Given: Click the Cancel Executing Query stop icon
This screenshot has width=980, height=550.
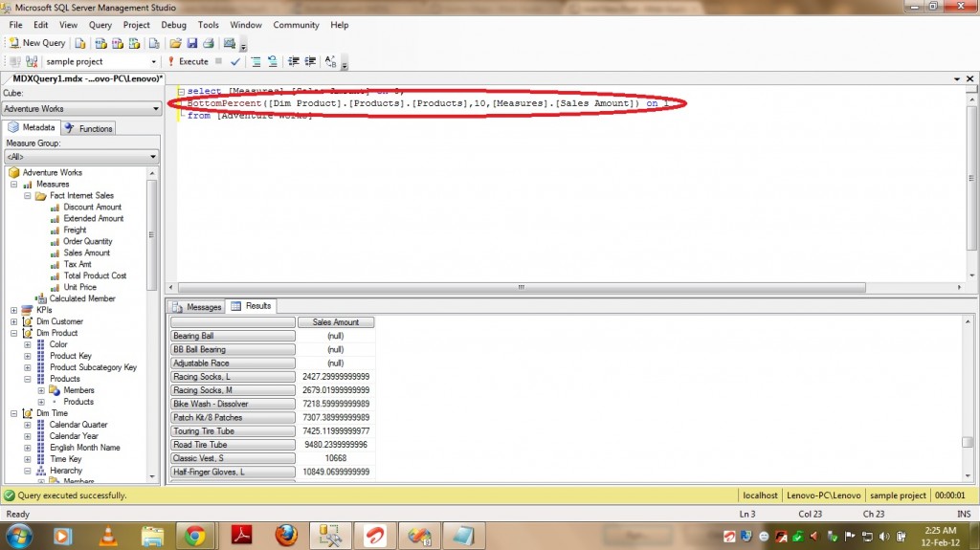Looking at the screenshot, I should tap(219, 61).
